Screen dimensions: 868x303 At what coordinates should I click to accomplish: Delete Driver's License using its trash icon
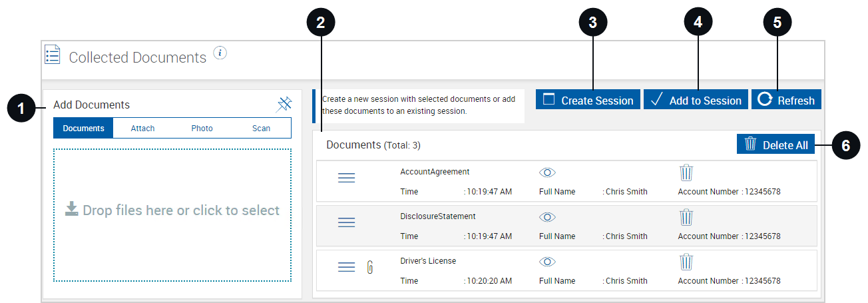[x=686, y=262]
